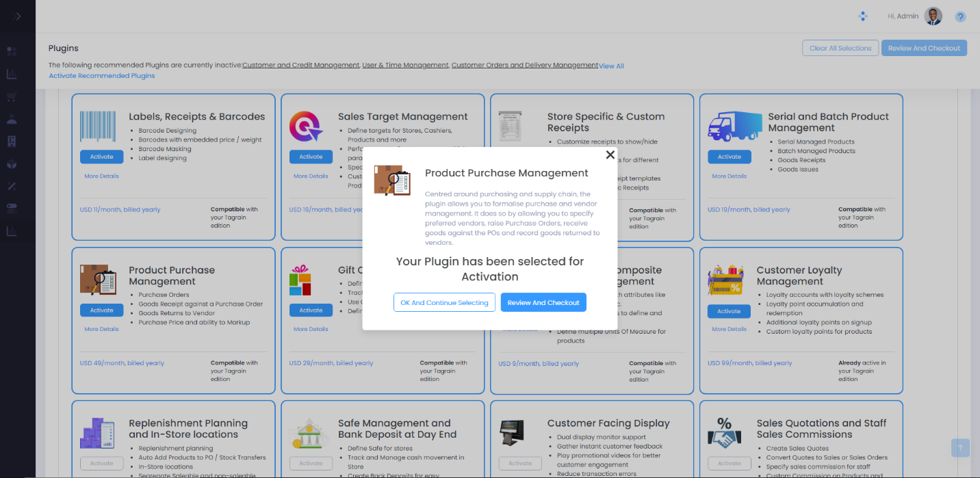Open the apps launcher icon near Hi, Admin
The width and height of the screenshot is (980, 478).
click(863, 15)
